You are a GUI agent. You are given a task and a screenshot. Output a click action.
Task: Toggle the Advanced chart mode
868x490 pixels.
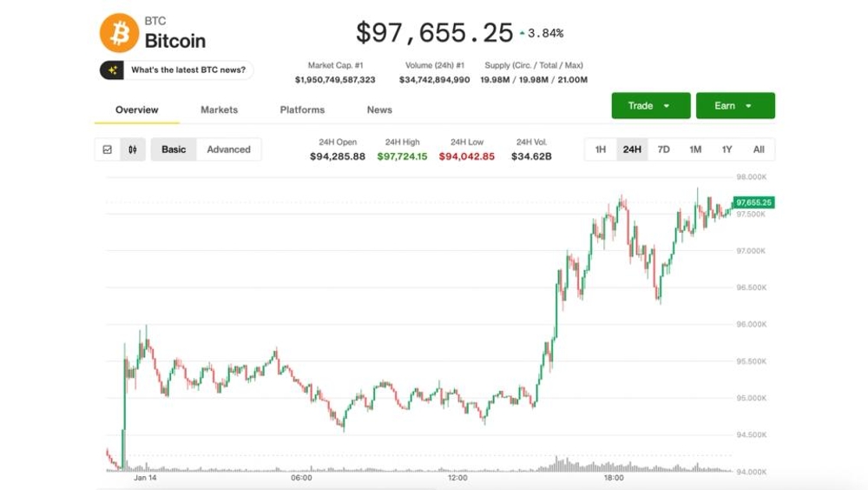click(228, 149)
